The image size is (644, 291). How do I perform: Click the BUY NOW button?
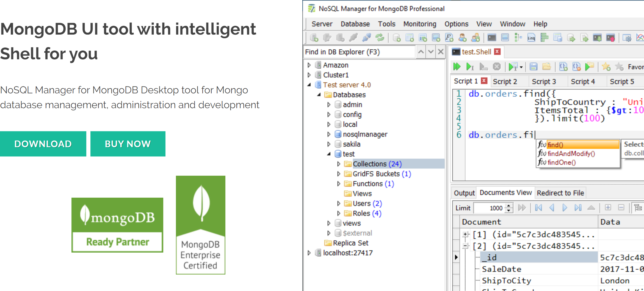point(128,144)
